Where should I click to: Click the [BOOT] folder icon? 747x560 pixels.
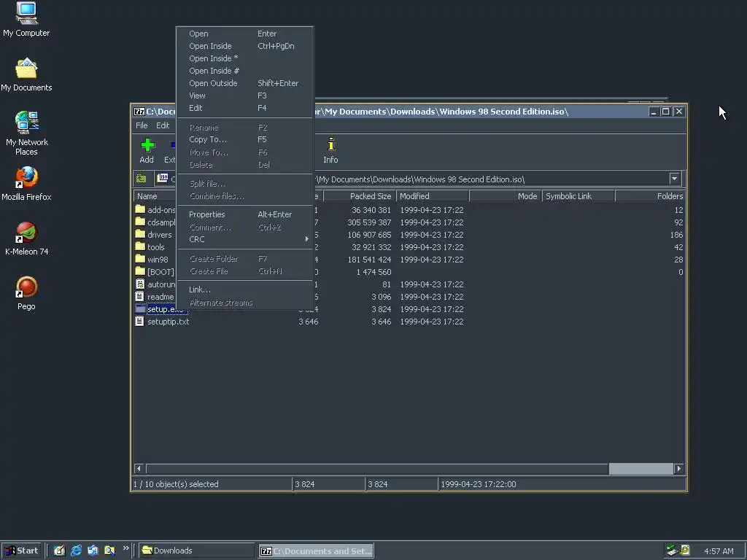click(140, 271)
